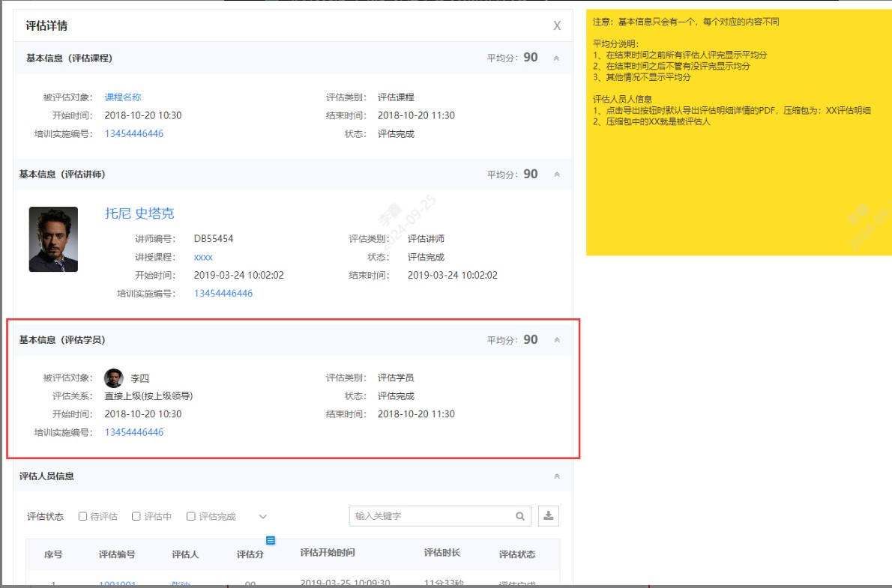Collapse the 评估人员信息 panel chevron

(556, 475)
